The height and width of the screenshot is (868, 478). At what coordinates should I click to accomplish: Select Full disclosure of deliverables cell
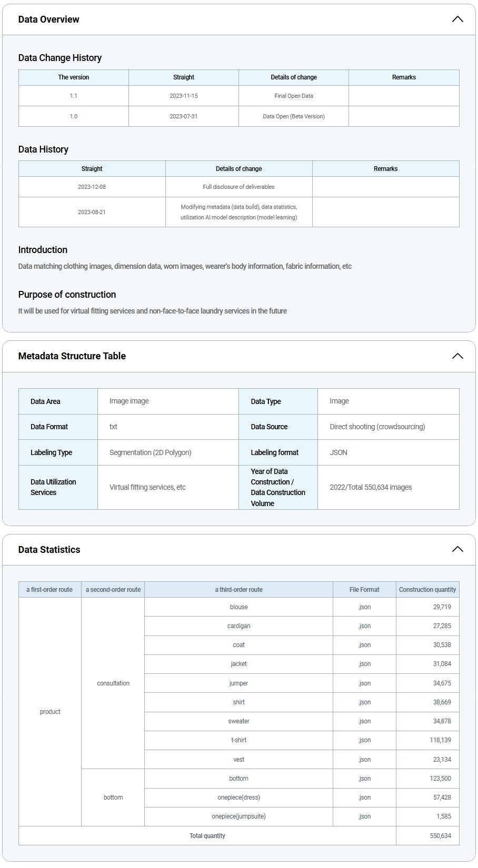coord(238,187)
